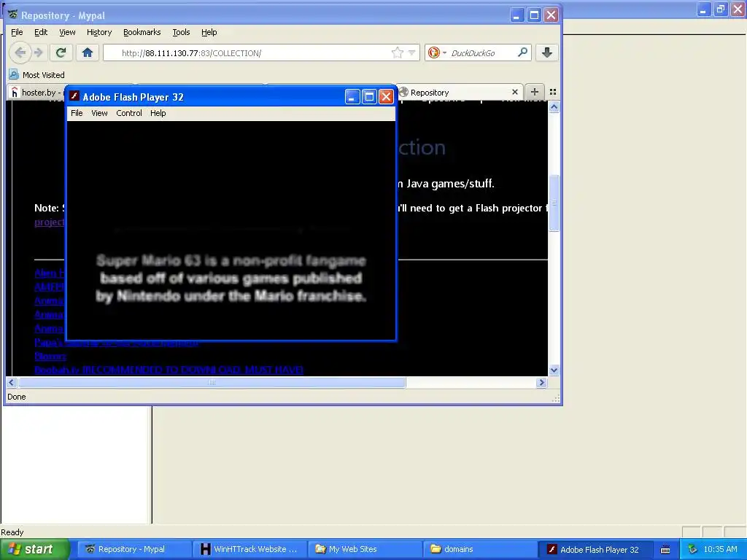Close the Mypal browser window
This screenshot has height=560, width=747.
pos(551,15)
